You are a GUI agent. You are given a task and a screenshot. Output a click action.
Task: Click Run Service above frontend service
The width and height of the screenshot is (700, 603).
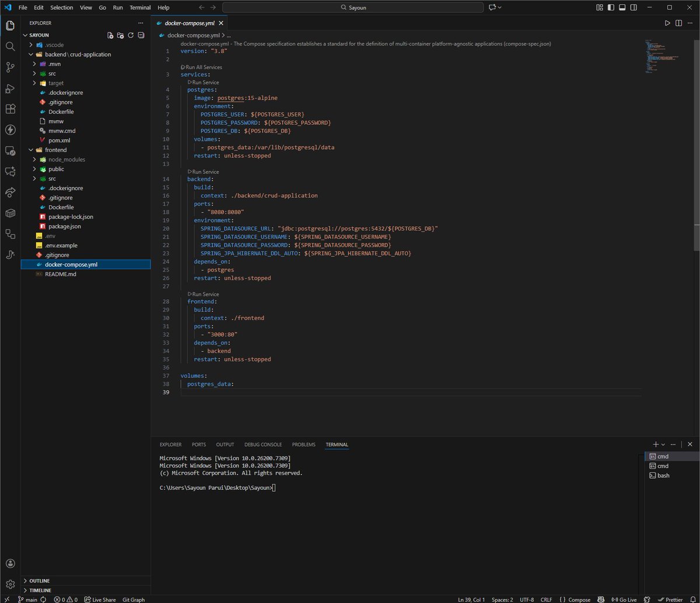click(204, 294)
